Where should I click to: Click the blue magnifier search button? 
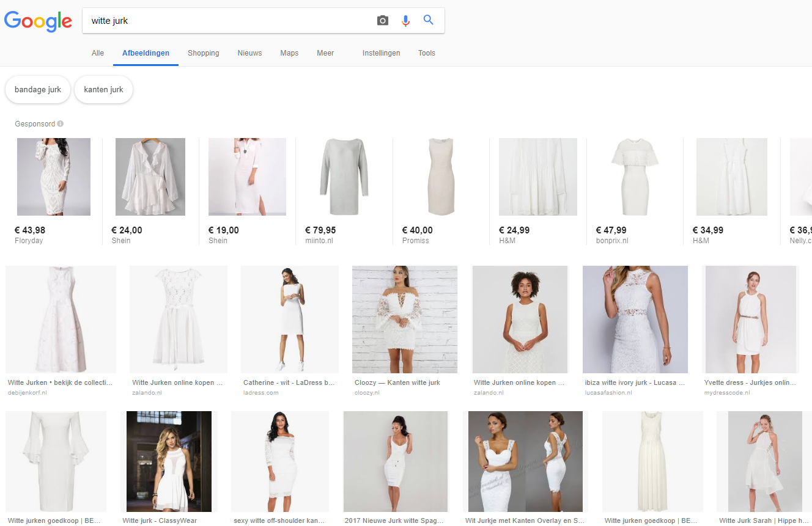pyautogui.click(x=429, y=20)
